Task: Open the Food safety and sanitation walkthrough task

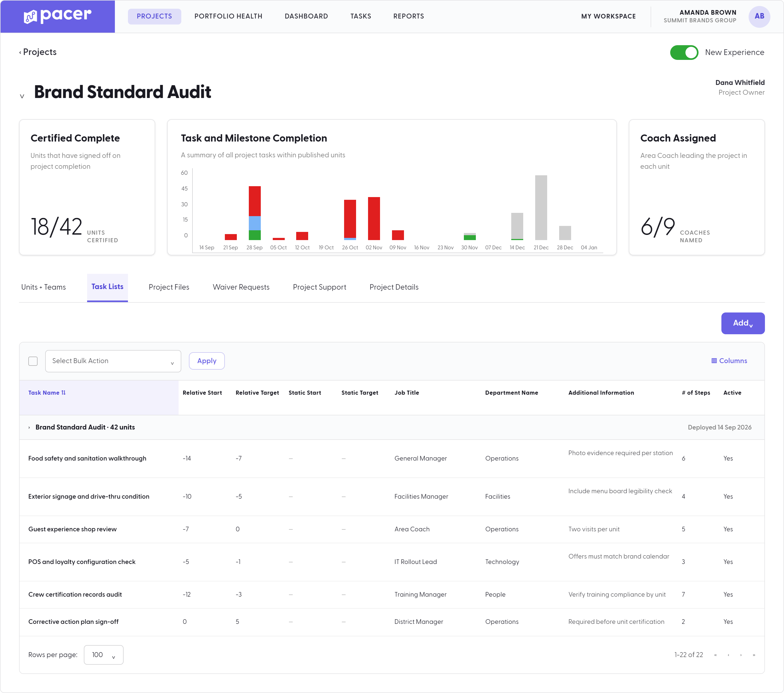Action: point(87,458)
